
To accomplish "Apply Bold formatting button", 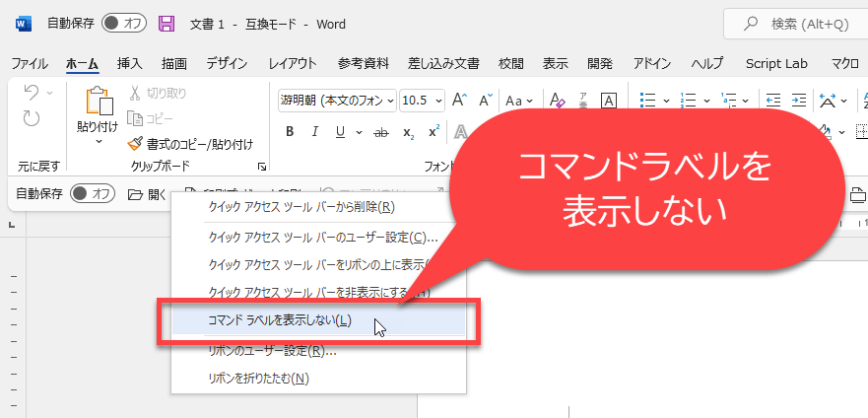I will (x=290, y=132).
